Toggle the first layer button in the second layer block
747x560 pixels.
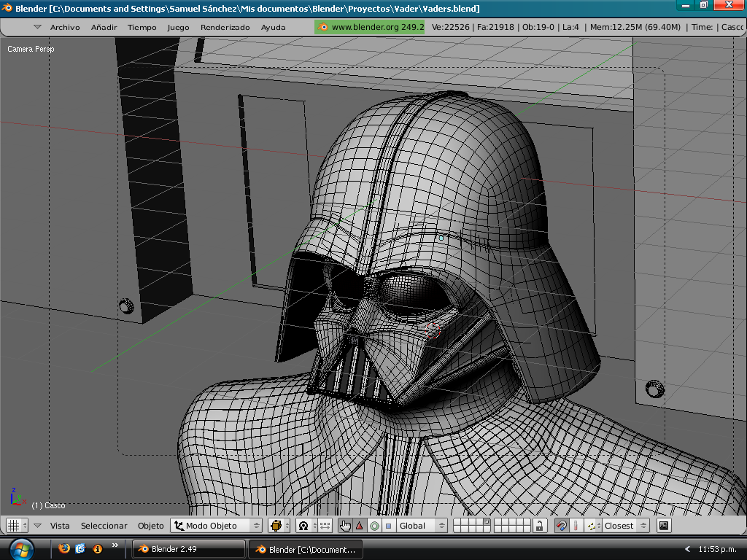(498, 522)
